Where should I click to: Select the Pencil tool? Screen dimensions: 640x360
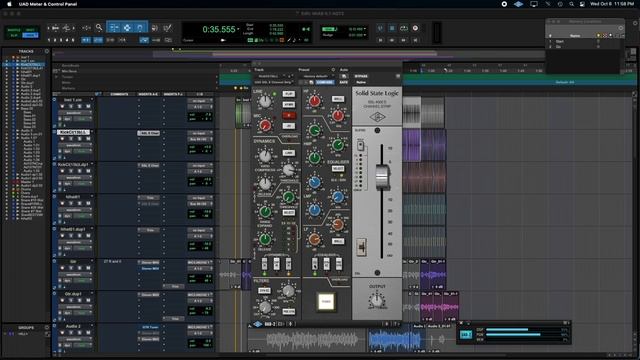(167, 28)
